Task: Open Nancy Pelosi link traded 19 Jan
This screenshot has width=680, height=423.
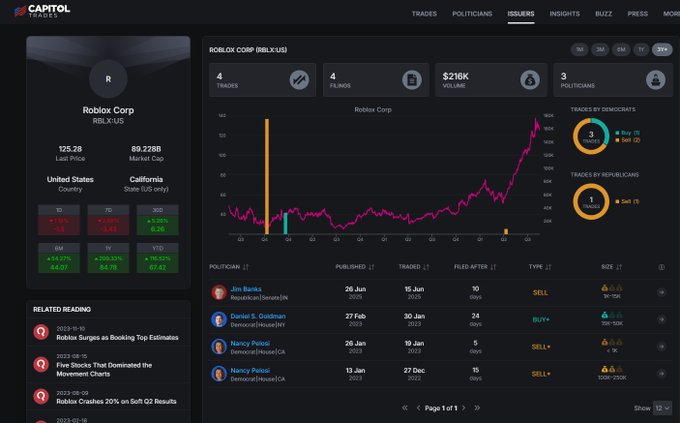Action: 250,343
